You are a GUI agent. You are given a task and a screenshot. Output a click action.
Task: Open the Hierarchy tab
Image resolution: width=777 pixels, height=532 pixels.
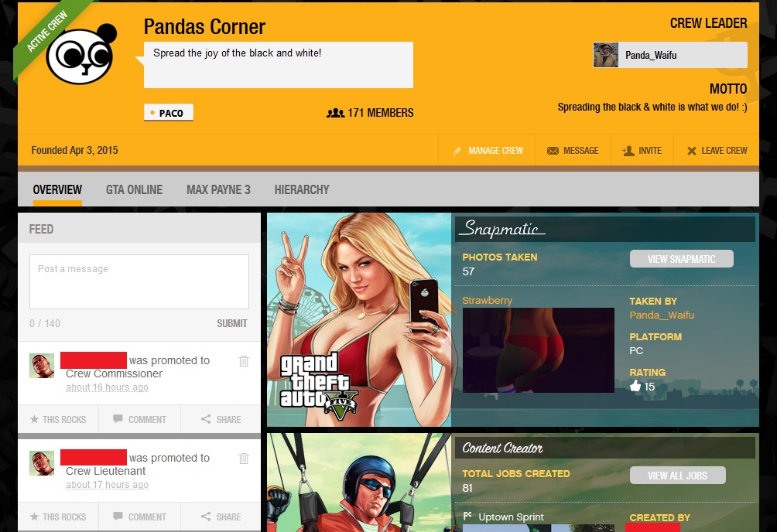(x=302, y=189)
